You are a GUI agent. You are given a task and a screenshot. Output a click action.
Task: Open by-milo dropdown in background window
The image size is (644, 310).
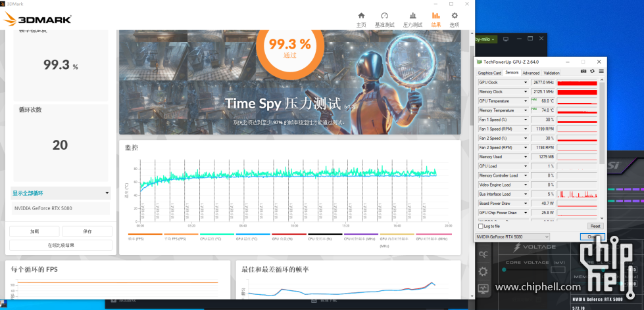[x=487, y=39]
